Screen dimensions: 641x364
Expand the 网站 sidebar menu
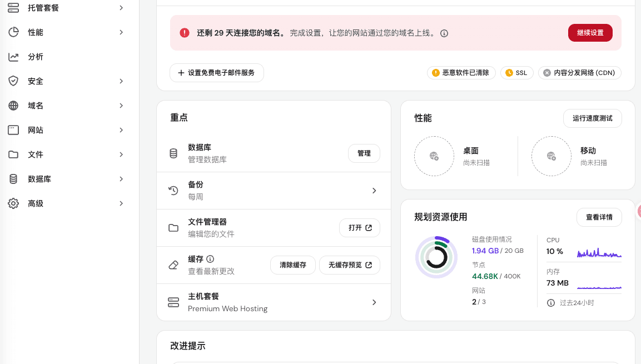point(121,130)
